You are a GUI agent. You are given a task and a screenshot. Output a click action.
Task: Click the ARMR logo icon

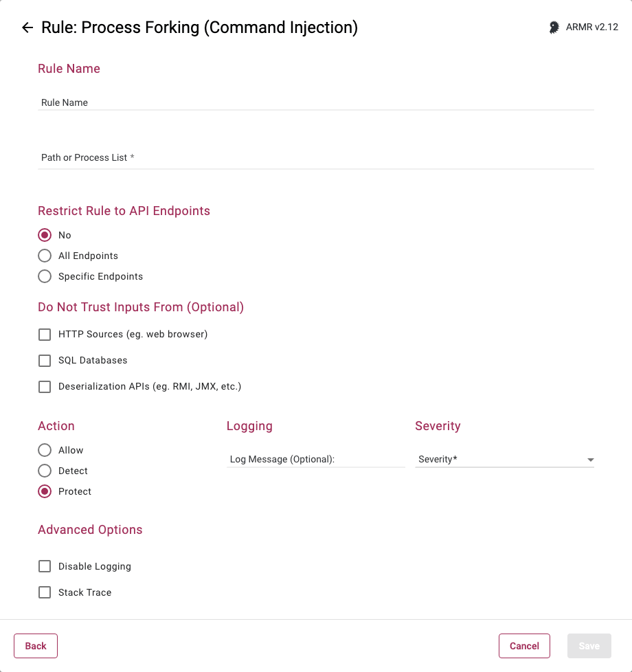click(x=554, y=27)
